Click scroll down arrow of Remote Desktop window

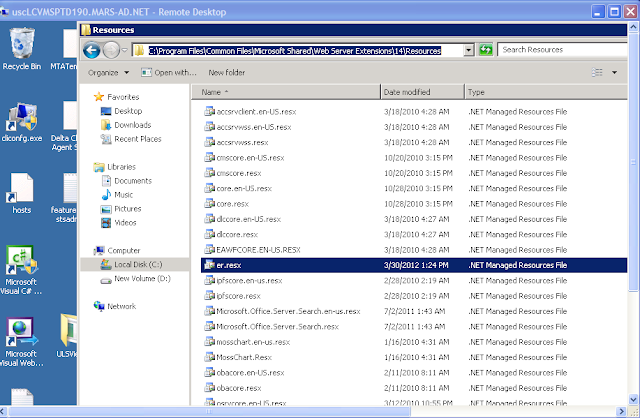click(633, 400)
